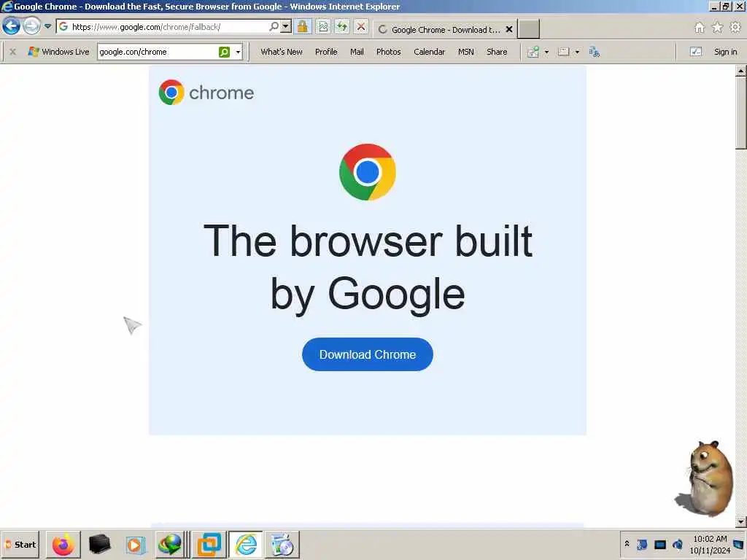Click the Show desktop tray icon
Screen dimensions: 747x560
[739, 544]
